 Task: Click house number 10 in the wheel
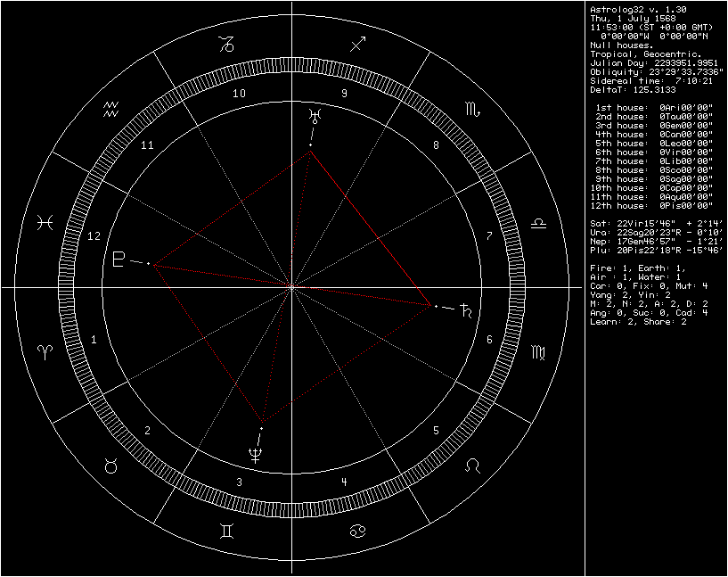point(239,94)
